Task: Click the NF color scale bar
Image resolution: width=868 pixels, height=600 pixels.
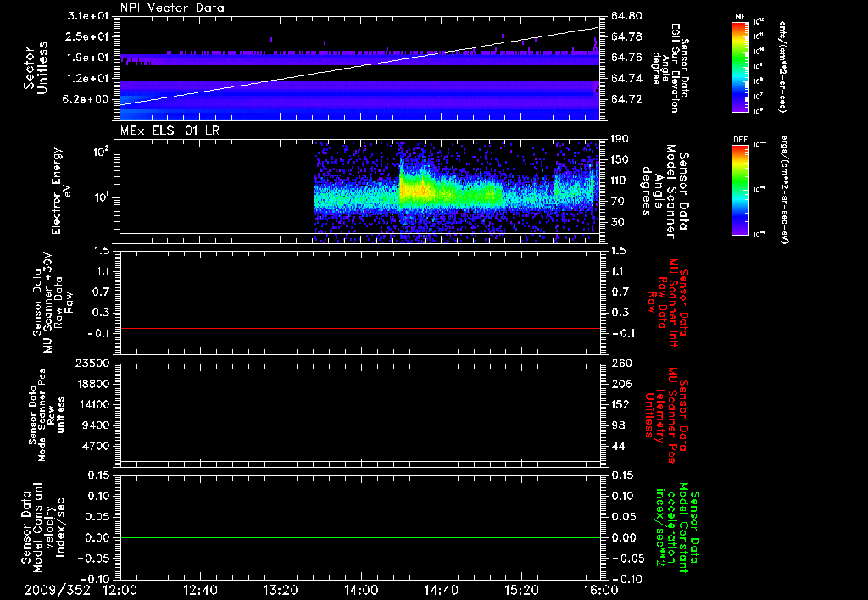Action: (741, 66)
